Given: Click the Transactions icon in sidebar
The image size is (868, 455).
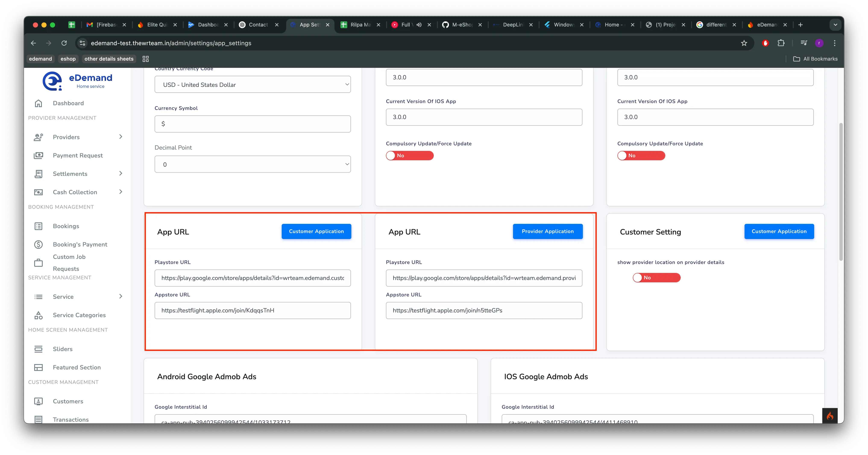Looking at the screenshot, I should 38,419.
